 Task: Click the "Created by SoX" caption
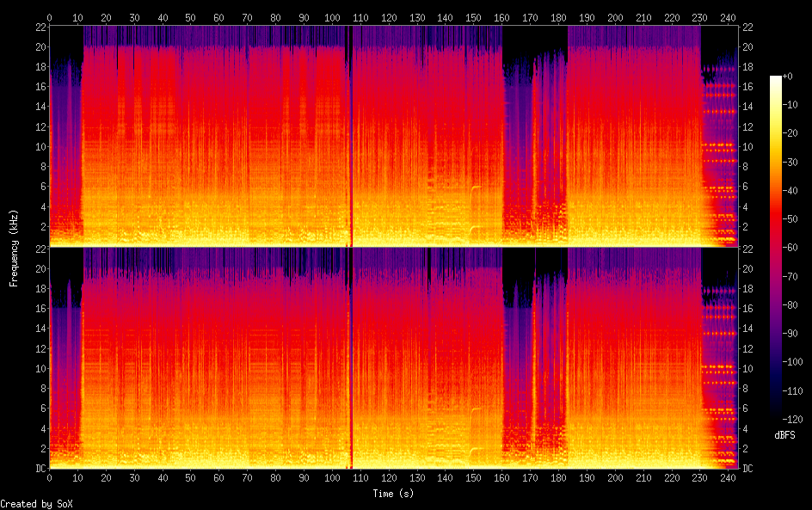click(36, 504)
